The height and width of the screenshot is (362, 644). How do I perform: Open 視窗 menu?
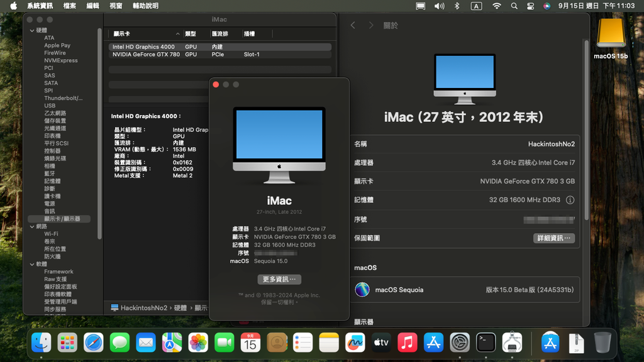coord(116,6)
